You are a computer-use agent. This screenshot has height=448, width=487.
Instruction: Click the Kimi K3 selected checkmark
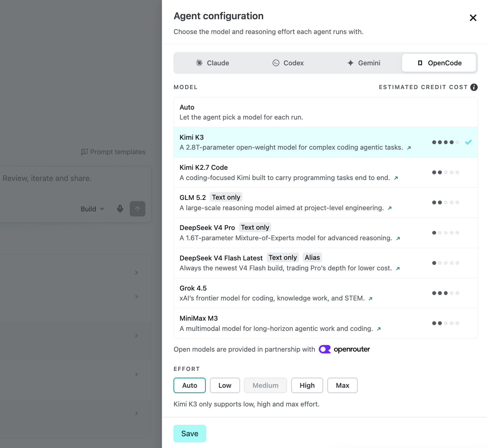(468, 142)
